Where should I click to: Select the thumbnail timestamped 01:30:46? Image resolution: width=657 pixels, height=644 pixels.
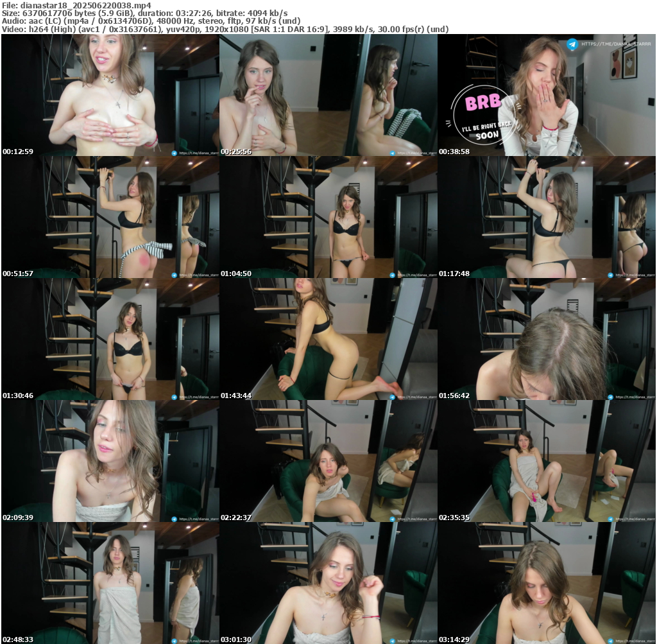tap(110, 339)
